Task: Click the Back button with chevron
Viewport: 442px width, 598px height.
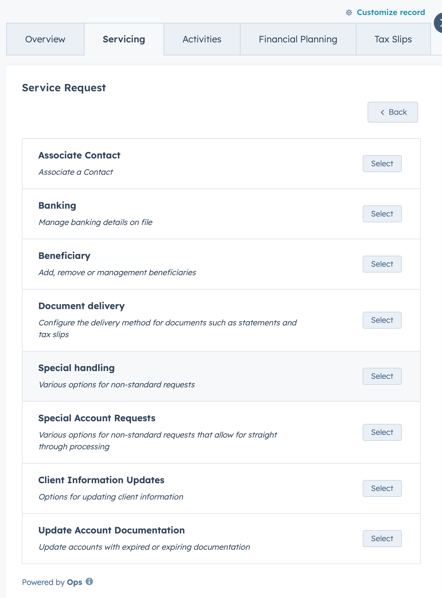Action: (393, 112)
